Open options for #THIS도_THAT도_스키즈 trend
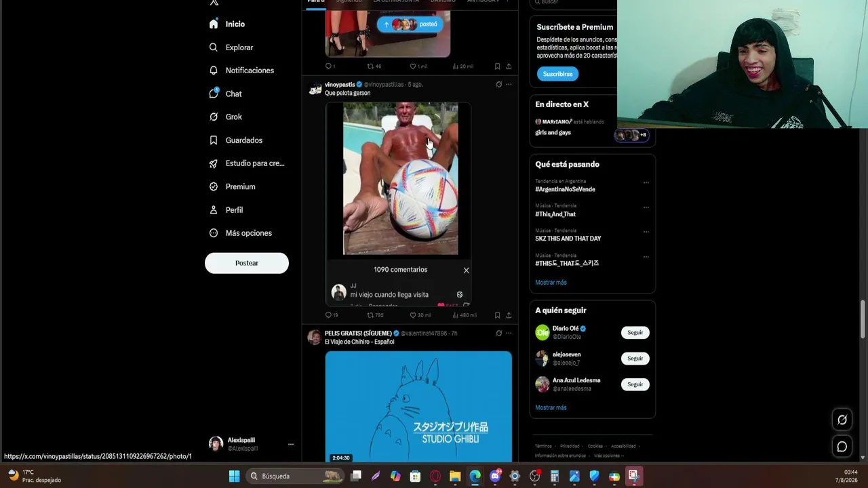The width and height of the screenshot is (868, 488). [646, 257]
